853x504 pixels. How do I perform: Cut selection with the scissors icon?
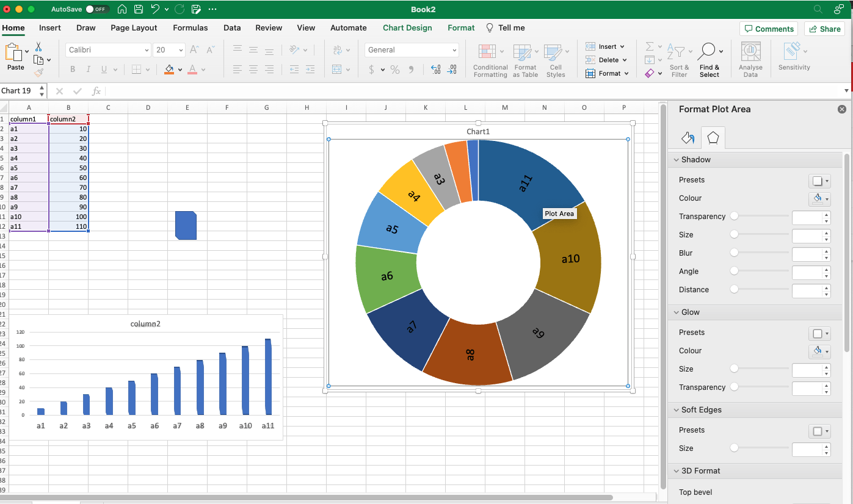(x=38, y=47)
